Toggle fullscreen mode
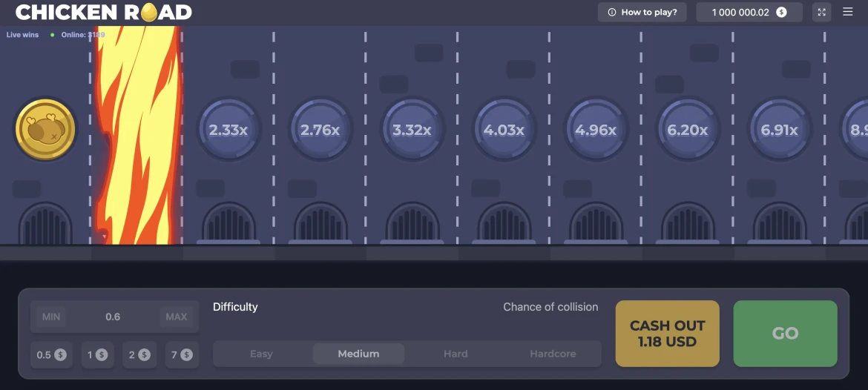This screenshot has width=868, height=390. click(x=821, y=12)
